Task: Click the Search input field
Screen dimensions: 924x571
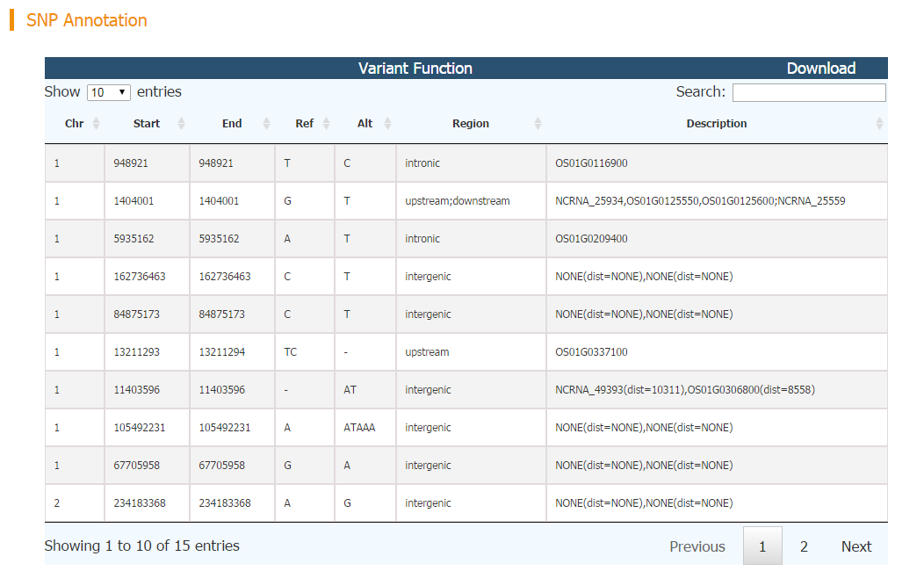Action: point(809,92)
